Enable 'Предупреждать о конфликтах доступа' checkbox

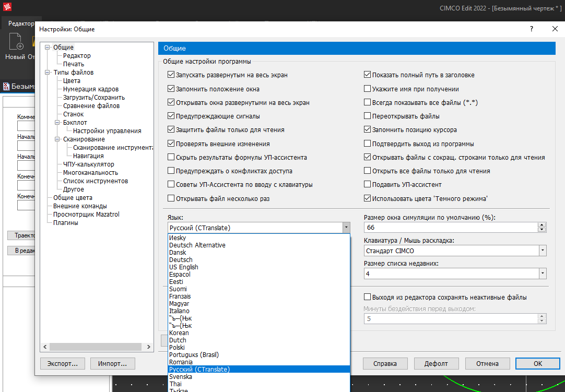[x=171, y=171]
